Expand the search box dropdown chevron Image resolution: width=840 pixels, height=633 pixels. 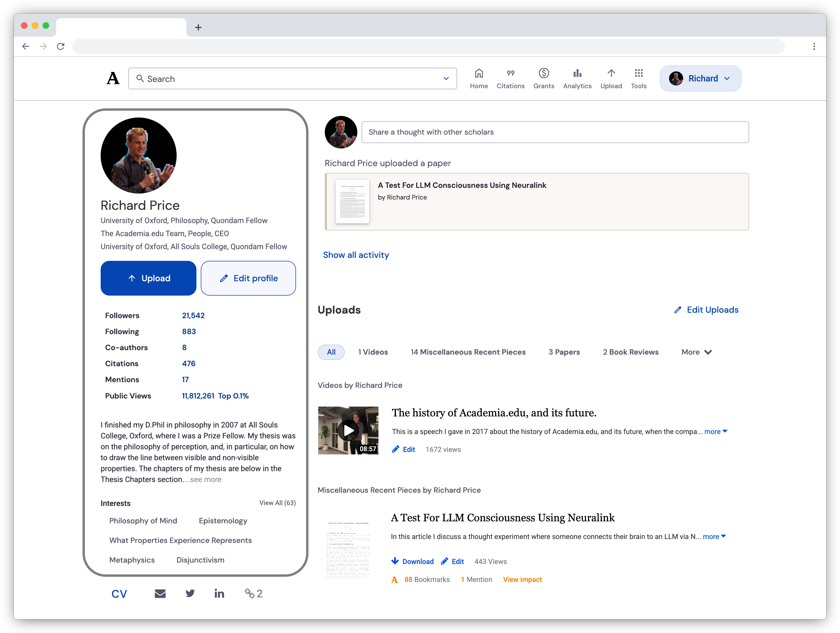tap(446, 78)
